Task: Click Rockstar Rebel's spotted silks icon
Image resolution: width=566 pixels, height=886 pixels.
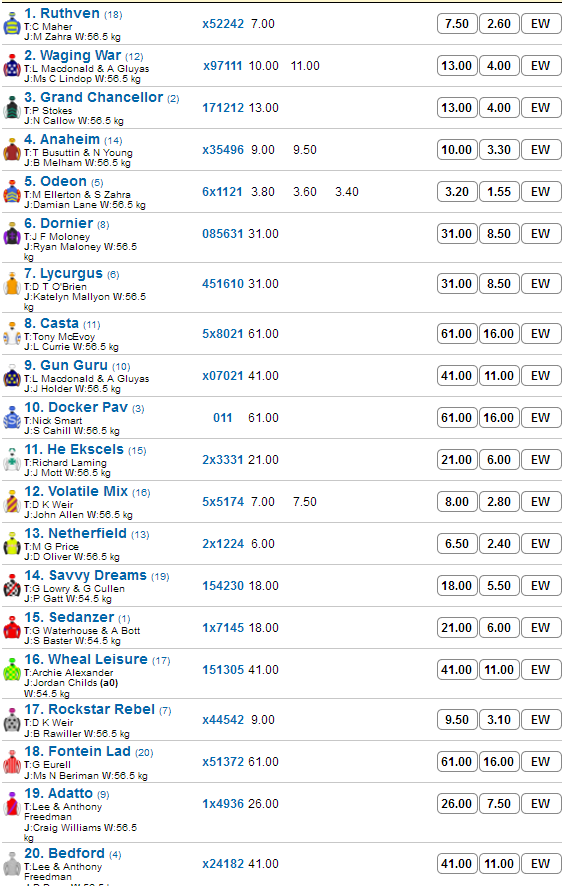Action: 12,720
